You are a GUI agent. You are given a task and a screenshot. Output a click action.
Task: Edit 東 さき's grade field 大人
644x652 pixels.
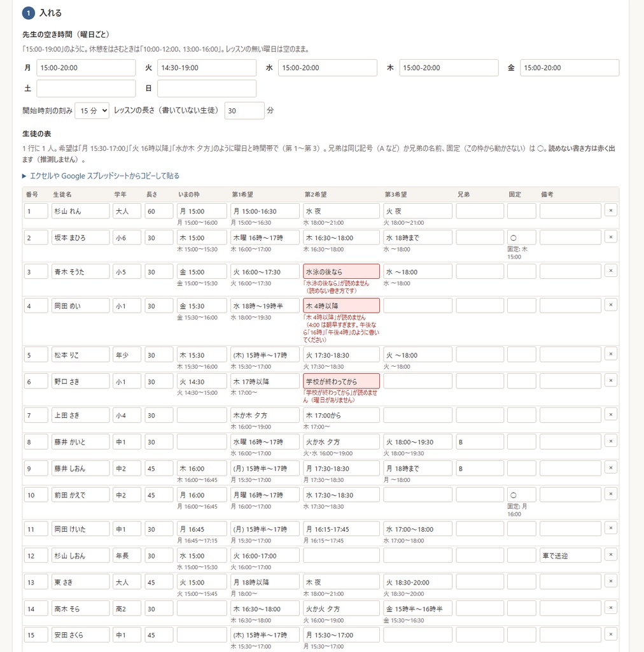pyautogui.click(x=127, y=582)
